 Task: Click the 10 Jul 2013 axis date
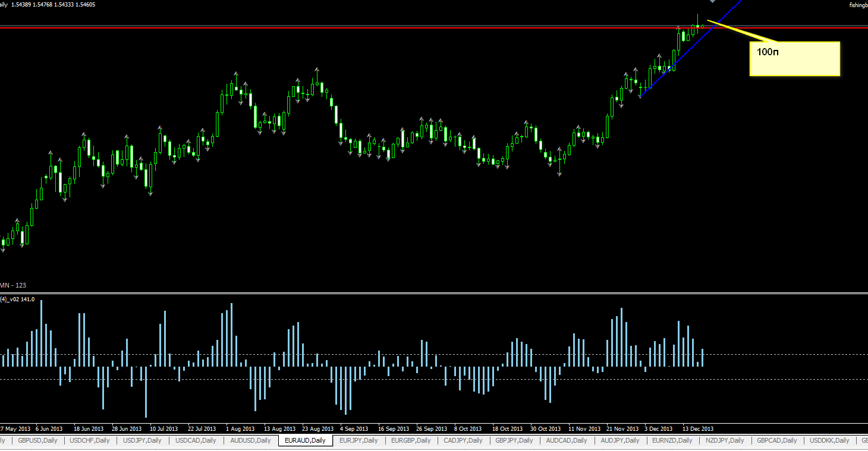point(163,428)
